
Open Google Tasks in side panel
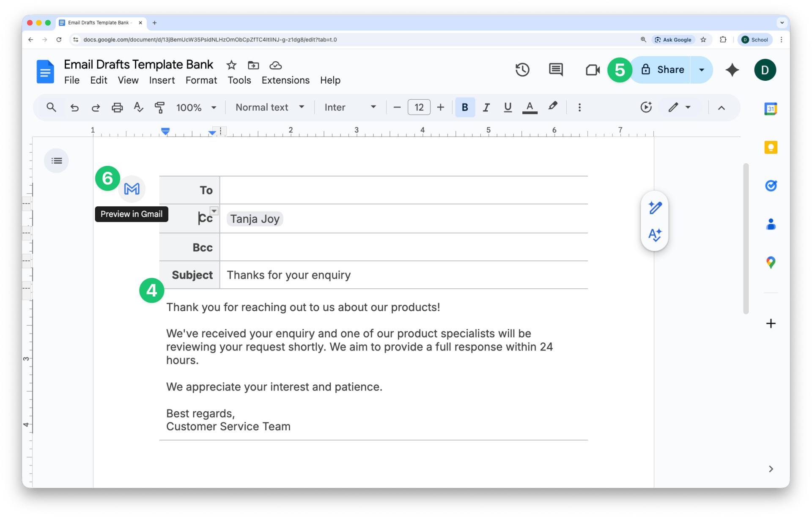click(771, 186)
